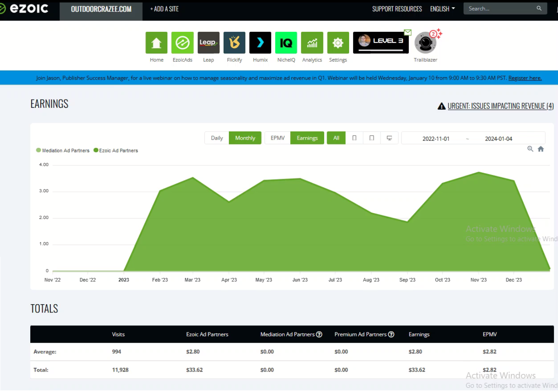
Task: Click the Total visits value 11,928
Action: tap(120, 370)
